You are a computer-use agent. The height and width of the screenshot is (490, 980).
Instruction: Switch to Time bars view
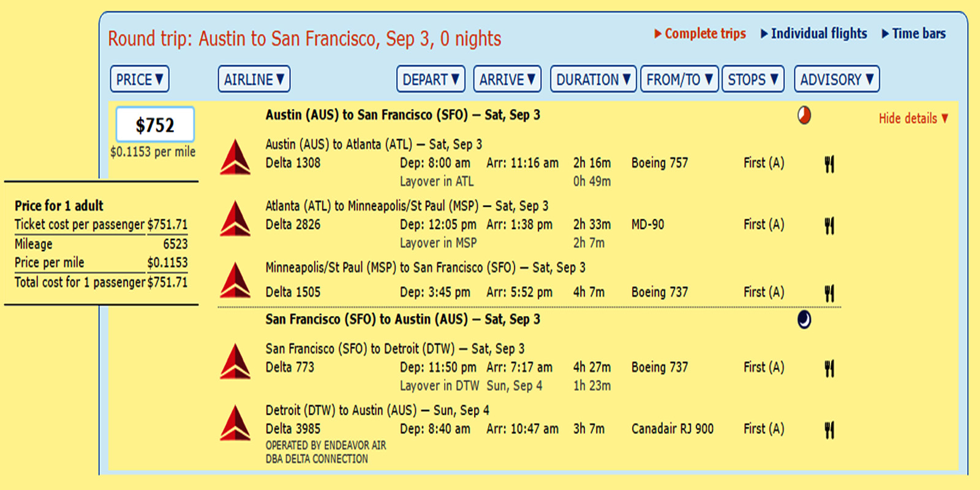(x=914, y=34)
